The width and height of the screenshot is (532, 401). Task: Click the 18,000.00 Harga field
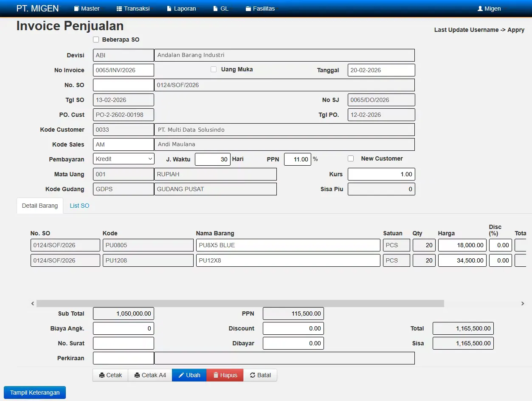coord(462,245)
